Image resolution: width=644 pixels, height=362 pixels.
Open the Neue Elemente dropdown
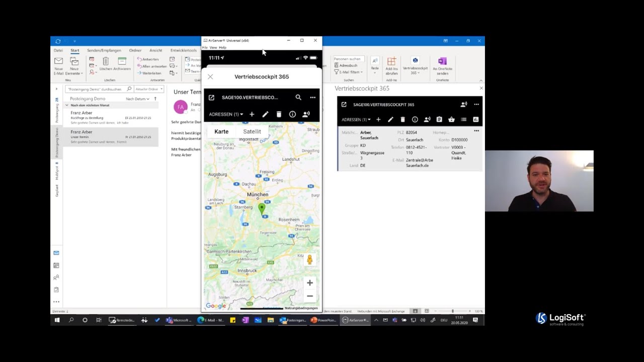pyautogui.click(x=74, y=65)
